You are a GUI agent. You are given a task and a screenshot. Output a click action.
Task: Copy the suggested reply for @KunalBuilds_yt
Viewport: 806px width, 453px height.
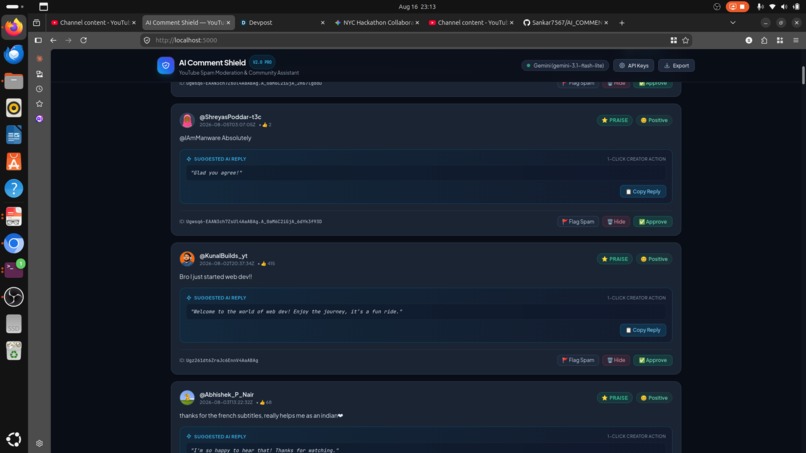643,330
